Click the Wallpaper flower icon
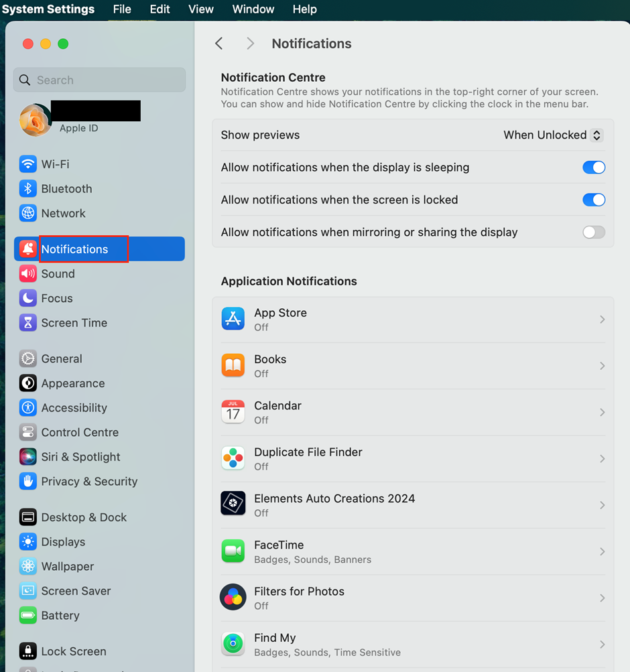 (x=28, y=566)
